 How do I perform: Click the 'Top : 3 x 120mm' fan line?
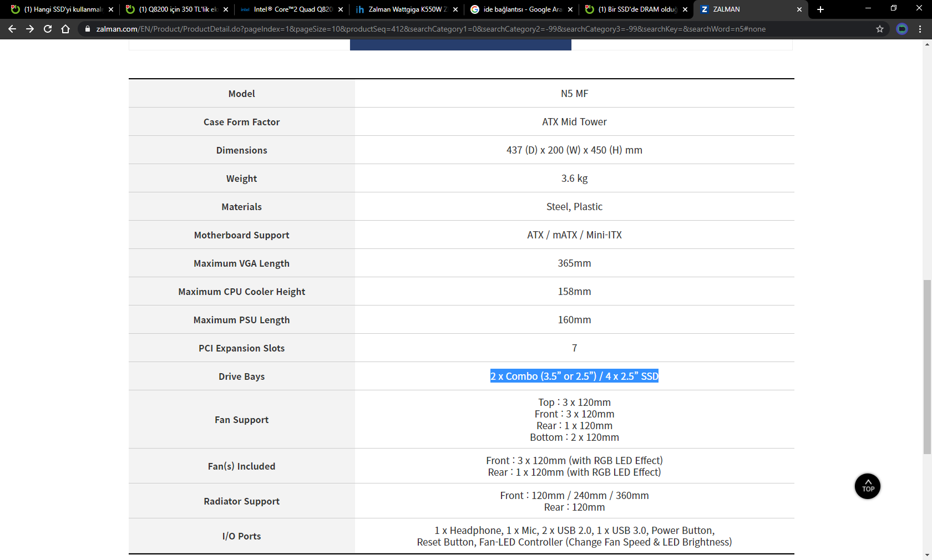click(x=574, y=403)
